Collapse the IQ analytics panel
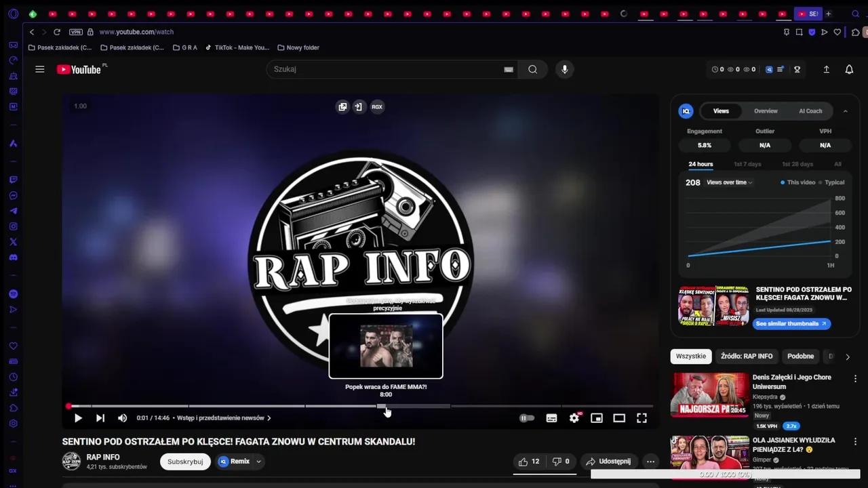 click(x=846, y=111)
